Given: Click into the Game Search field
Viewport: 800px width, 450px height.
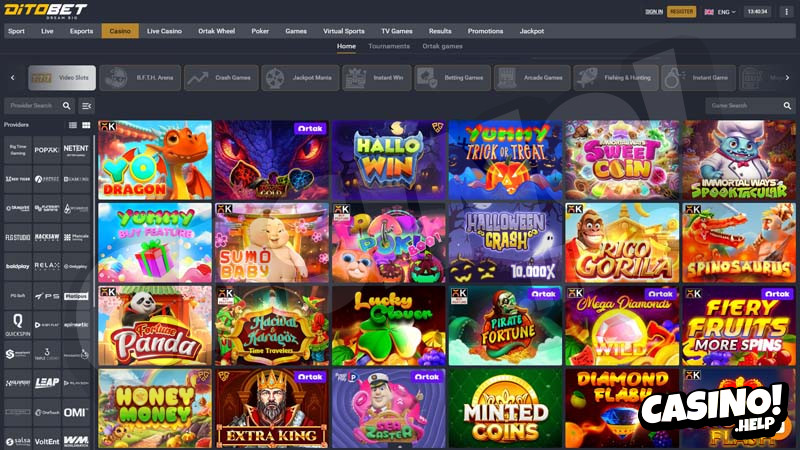Looking at the screenshot, I should click(x=750, y=106).
